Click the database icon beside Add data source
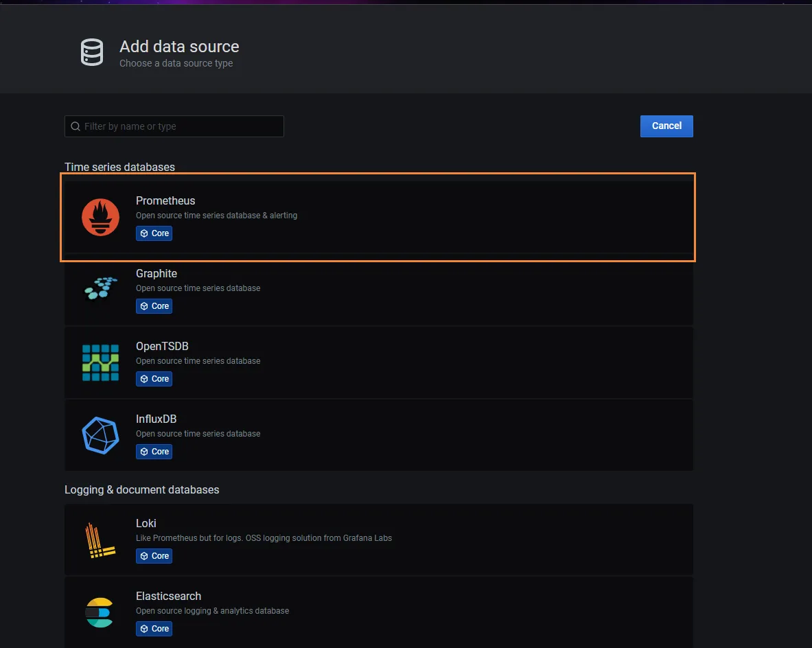Viewport: 812px width, 648px height. pos(92,53)
